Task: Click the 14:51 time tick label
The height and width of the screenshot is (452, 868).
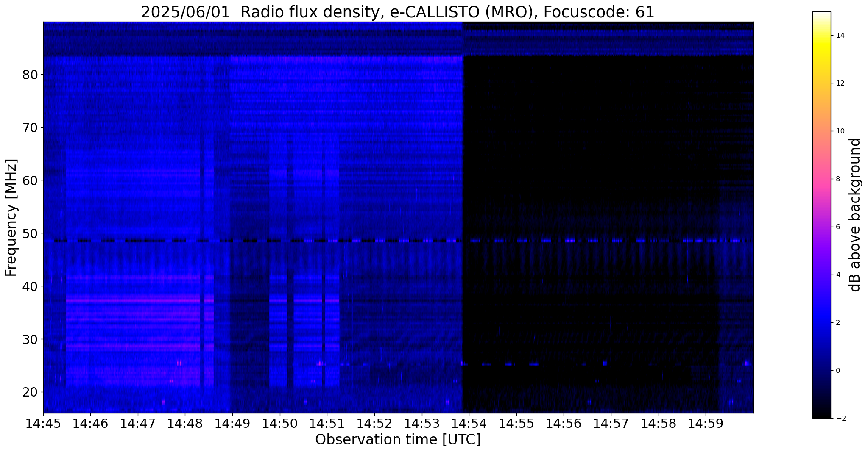Action: (327, 424)
